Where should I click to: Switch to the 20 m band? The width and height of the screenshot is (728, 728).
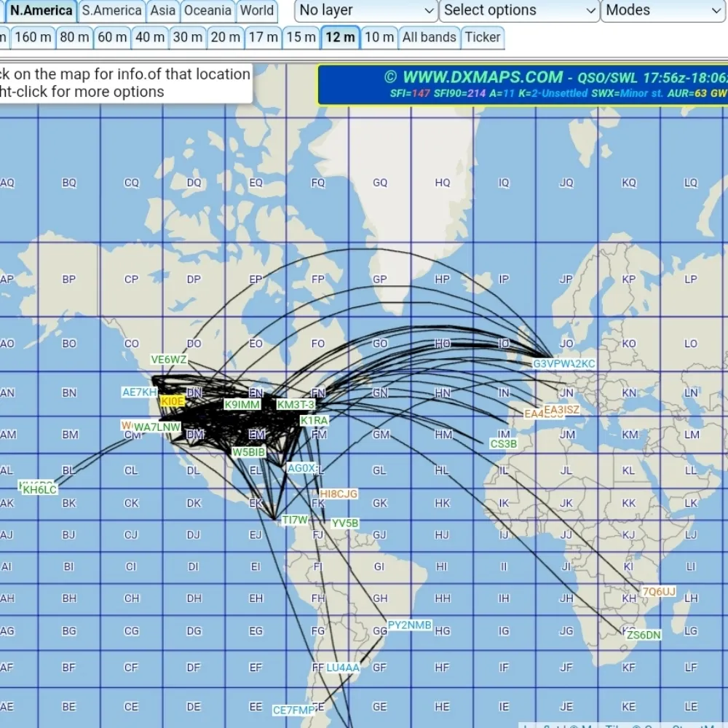pyautogui.click(x=225, y=37)
